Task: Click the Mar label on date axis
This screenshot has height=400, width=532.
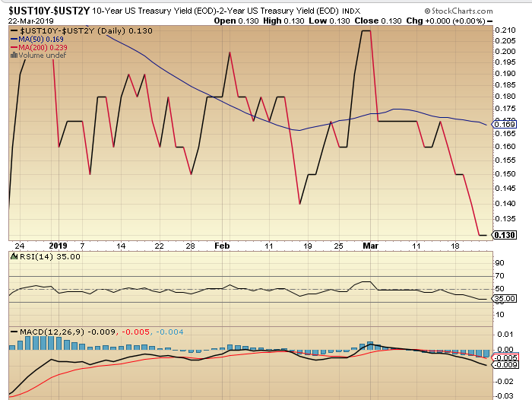Action: pyautogui.click(x=371, y=246)
